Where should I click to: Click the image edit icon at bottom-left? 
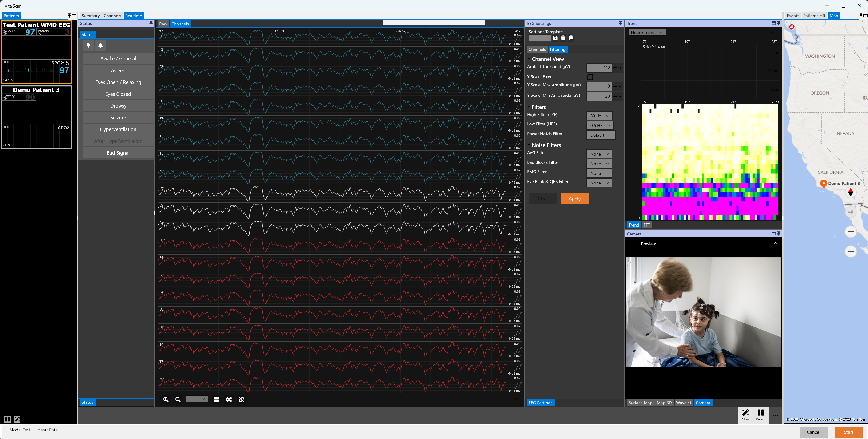(17, 419)
